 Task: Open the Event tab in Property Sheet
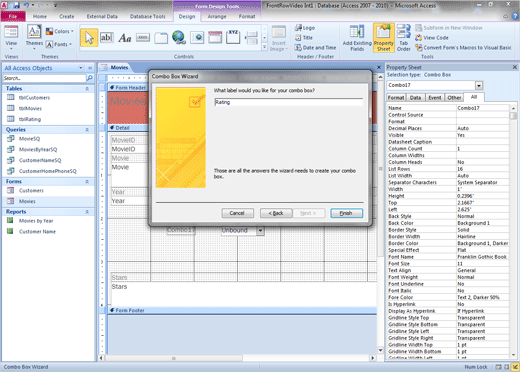(435, 98)
